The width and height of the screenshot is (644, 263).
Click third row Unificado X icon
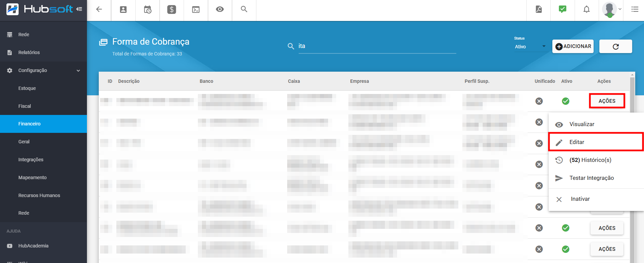click(539, 143)
